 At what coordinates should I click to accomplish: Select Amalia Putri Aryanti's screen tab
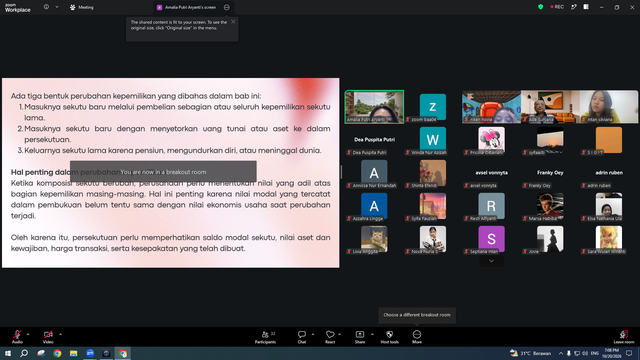pyautogui.click(x=187, y=7)
